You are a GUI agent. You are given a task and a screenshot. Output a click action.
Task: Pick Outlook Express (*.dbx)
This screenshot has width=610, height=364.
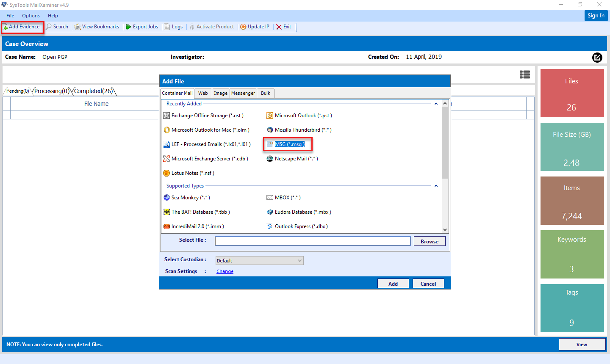coord(297,226)
